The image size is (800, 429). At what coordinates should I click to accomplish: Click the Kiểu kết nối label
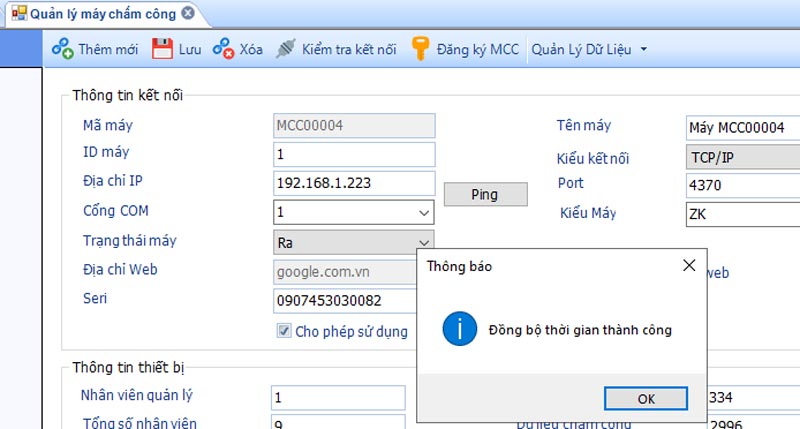[x=593, y=159]
